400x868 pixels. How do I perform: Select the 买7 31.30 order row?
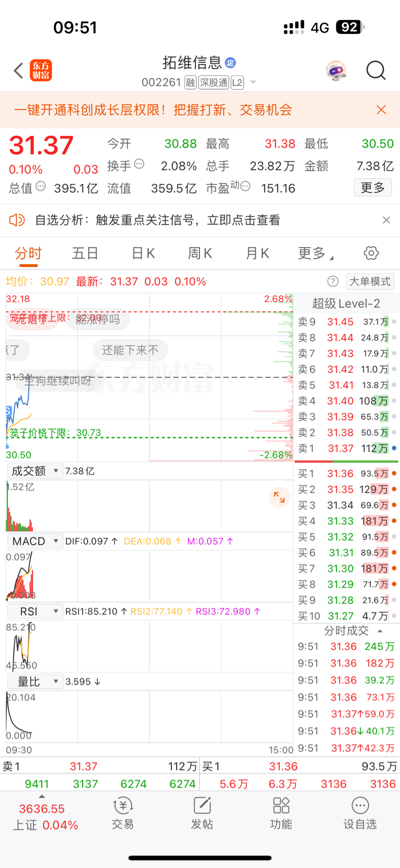click(347, 568)
